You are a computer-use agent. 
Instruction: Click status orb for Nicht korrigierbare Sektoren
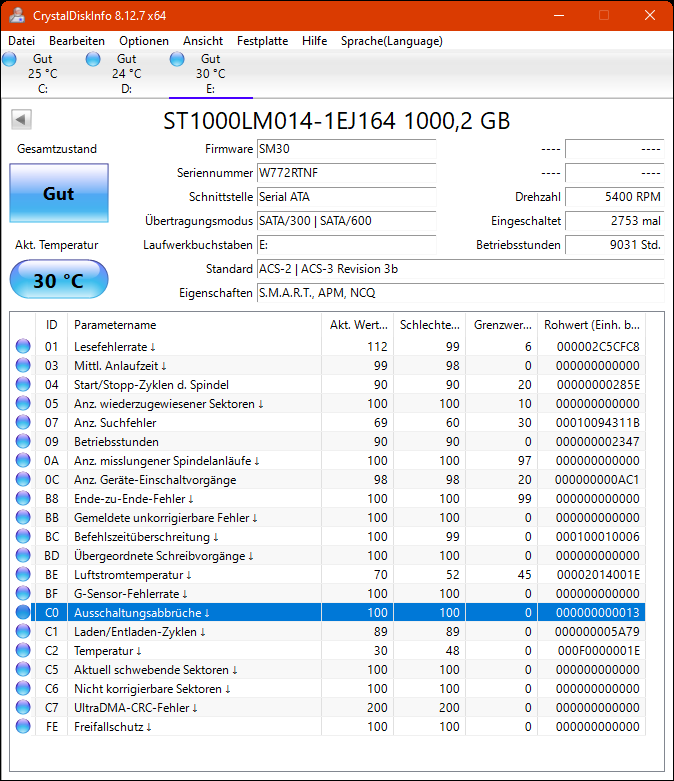(x=23, y=688)
